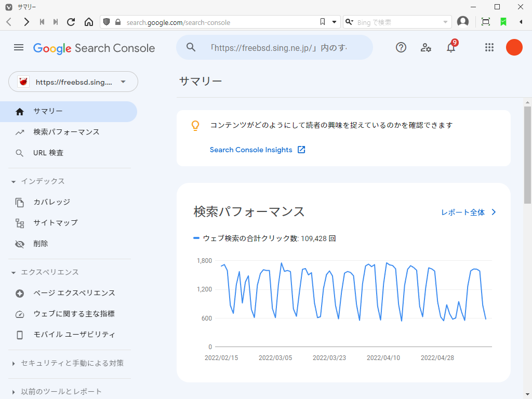The width and height of the screenshot is (532, 399).
Task: Click the Vivaldi menu icon
Action: (x=9, y=7)
